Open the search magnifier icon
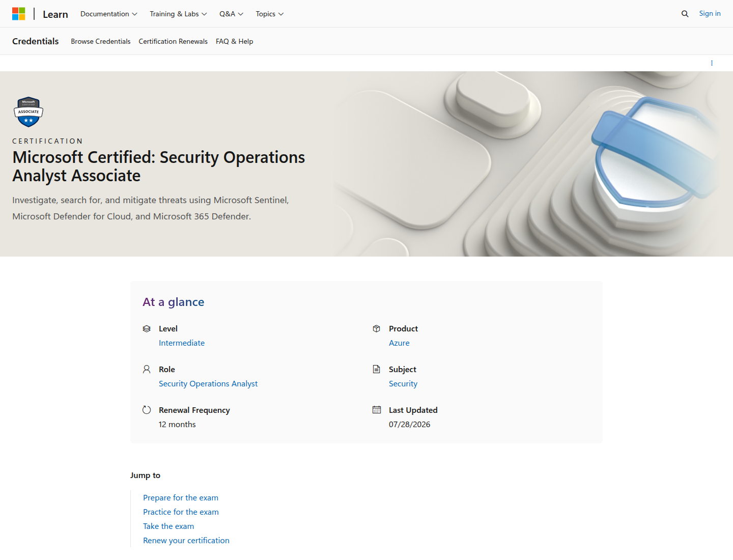Screen dimensions: 733x560 685,14
